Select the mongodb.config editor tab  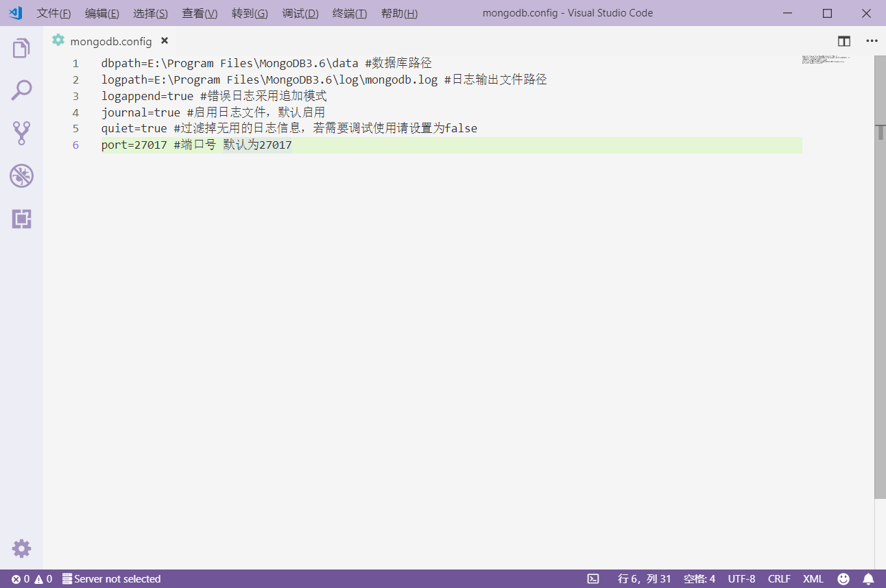click(x=111, y=41)
